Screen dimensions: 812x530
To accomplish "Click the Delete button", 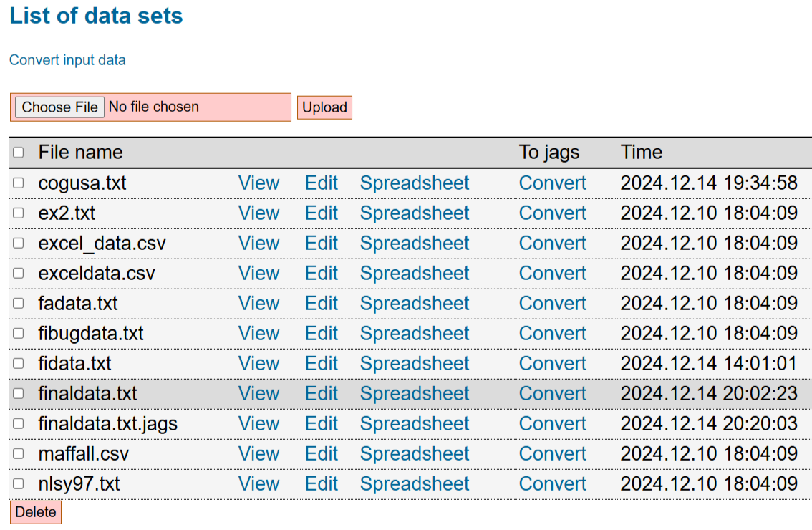I will click(36, 512).
